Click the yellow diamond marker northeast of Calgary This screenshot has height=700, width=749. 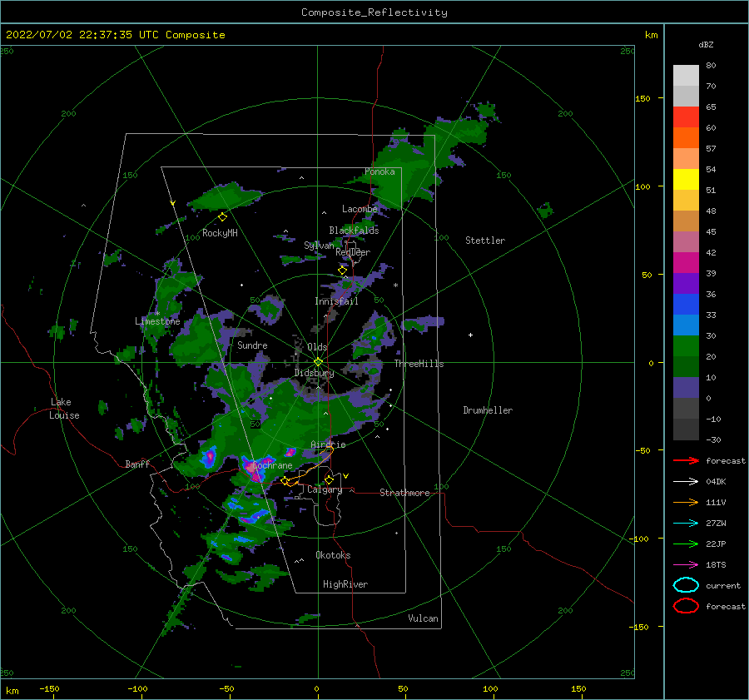329,479
